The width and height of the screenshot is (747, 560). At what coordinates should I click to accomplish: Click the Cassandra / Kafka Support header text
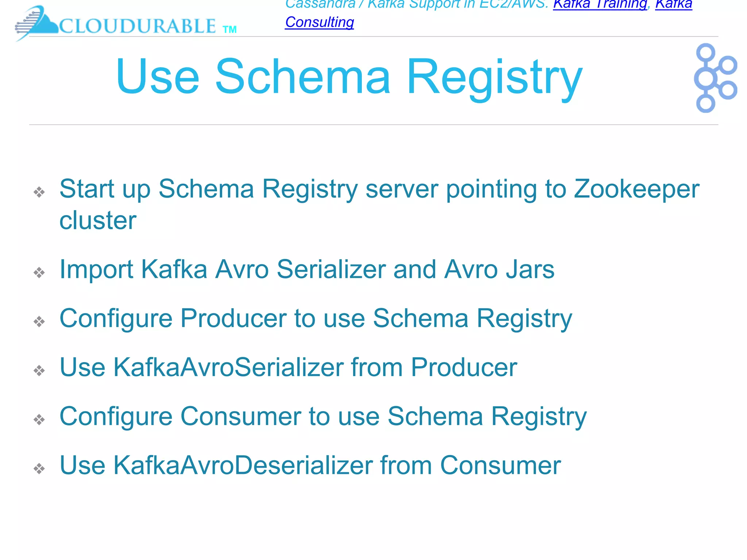pyautogui.click(x=417, y=4)
